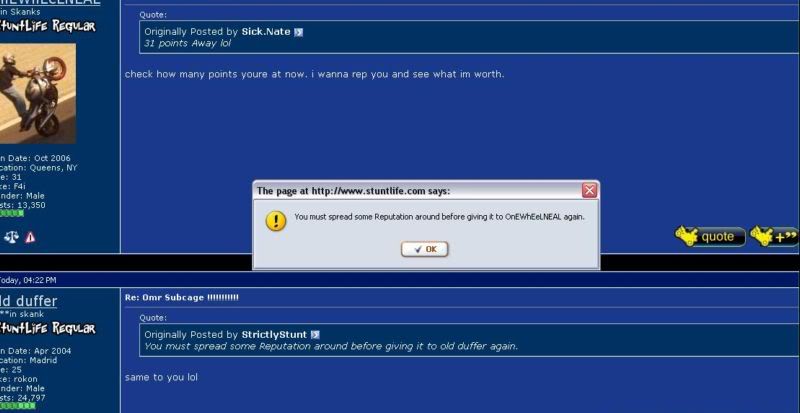Click OK in the reputation alert dialog
The width and height of the screenshot is (800, 413).
tap(425, 249)
